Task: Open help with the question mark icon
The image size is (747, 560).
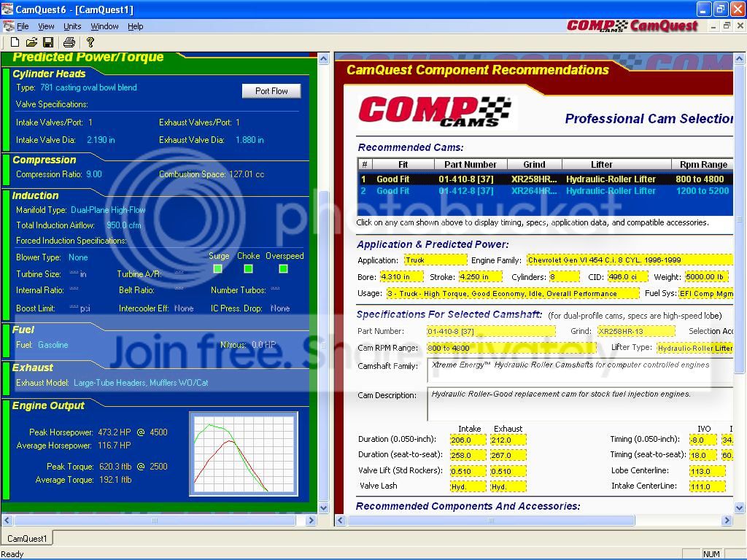Action: tap(90, 42)
